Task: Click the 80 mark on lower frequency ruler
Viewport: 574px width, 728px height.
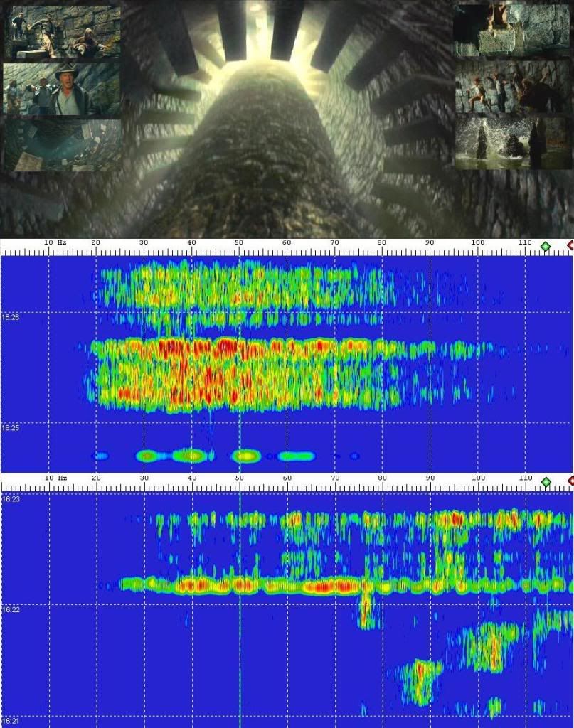Action: (382, 478)
